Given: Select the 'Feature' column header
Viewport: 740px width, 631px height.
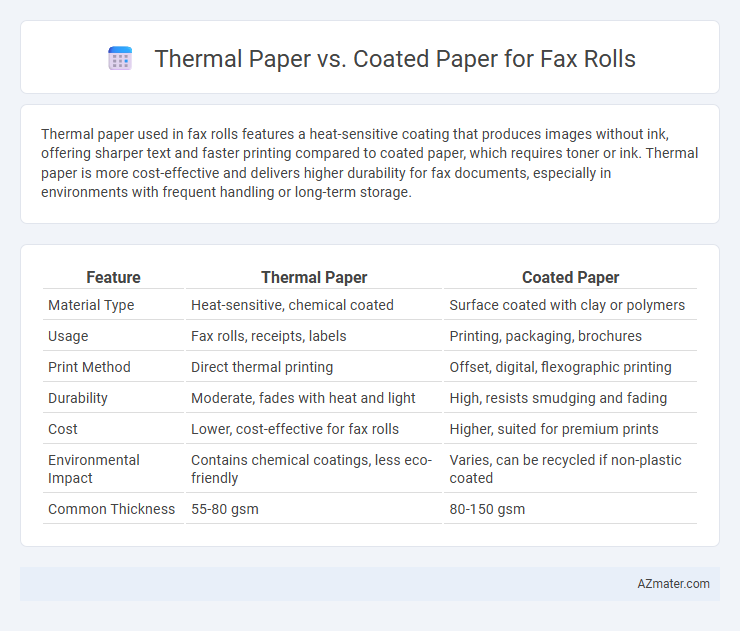Looking at the screenshot, I should tap(113, 278).
